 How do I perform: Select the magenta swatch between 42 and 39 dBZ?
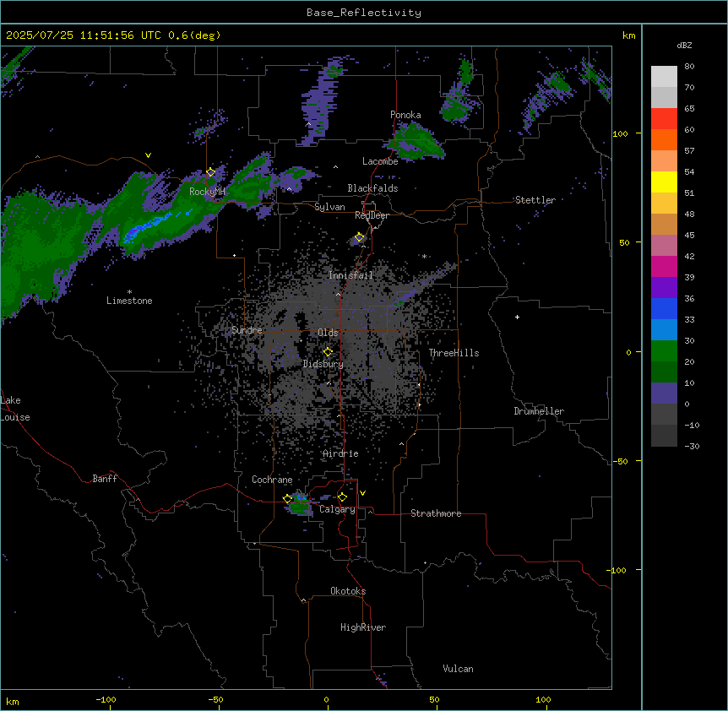click(x=664, y=266)
